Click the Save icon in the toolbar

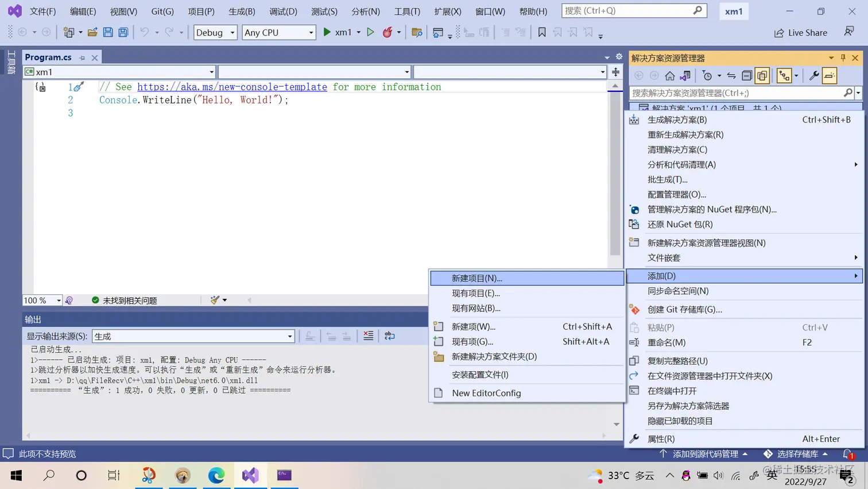coord(108,33)
